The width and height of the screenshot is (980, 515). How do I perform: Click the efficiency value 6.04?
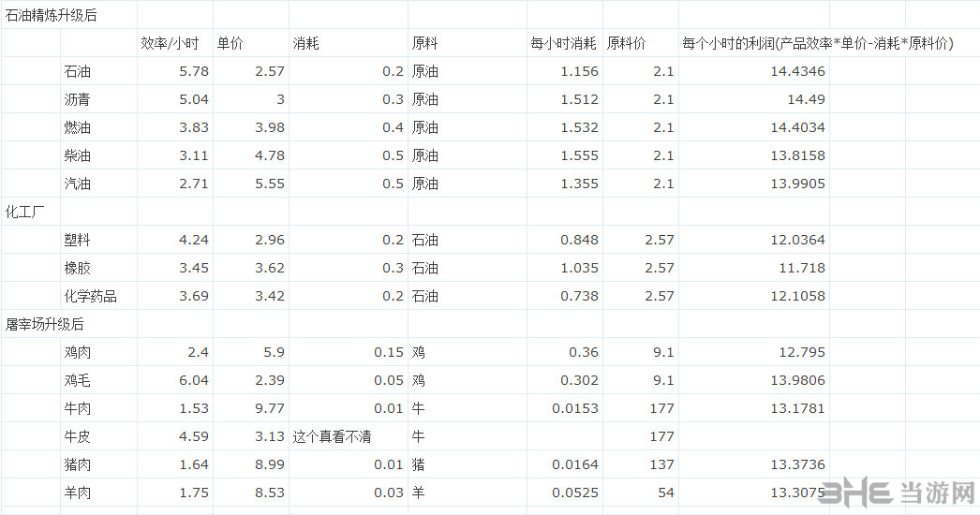click(x=194, y=380)
